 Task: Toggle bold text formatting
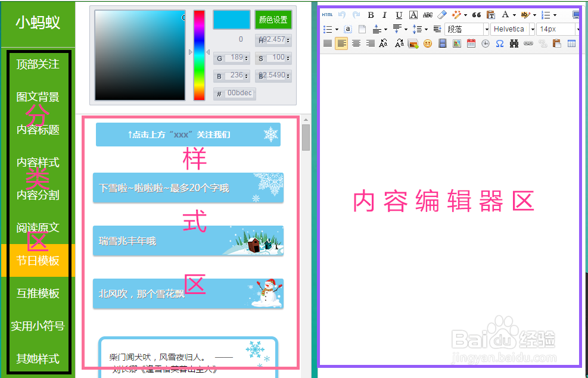(x=371, y=15)
